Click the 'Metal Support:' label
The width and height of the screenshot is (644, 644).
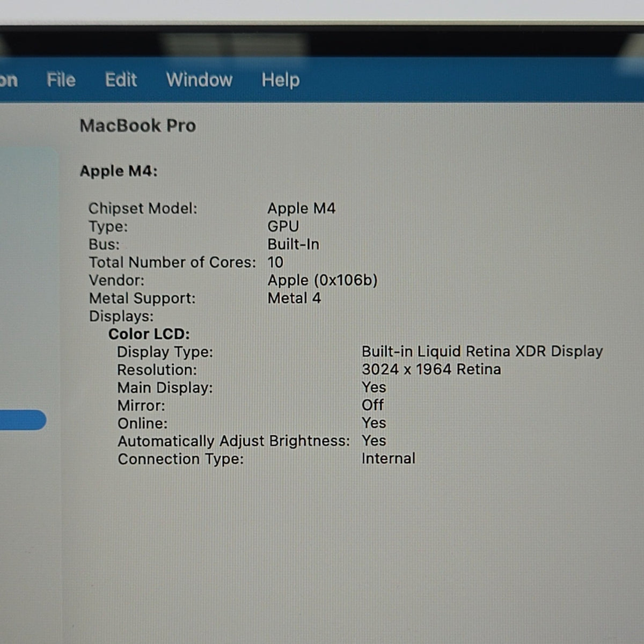pyautogui.click(x=142, y=298)
